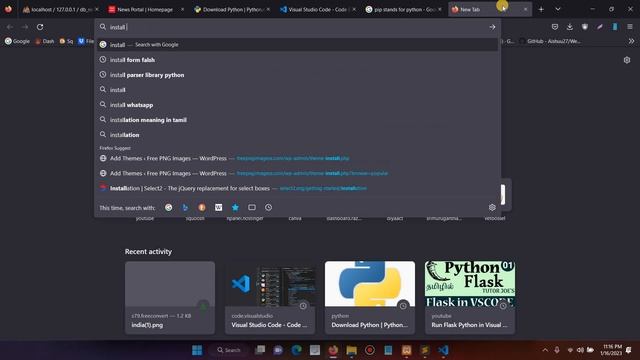This screenshot has height=360, width=640.
Task: Launch Microsoft Edge from taskbar
Action: coord(296,350)
